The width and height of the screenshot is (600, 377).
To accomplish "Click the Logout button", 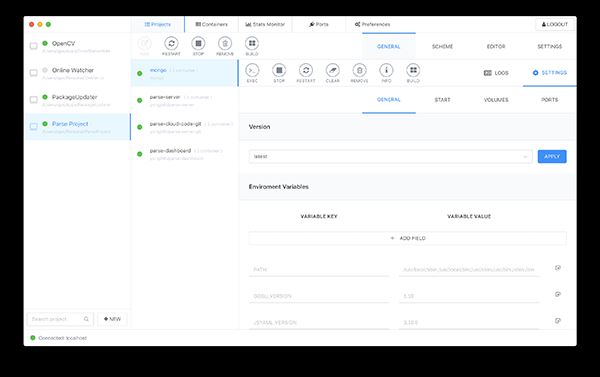I will tap(554, 24).
